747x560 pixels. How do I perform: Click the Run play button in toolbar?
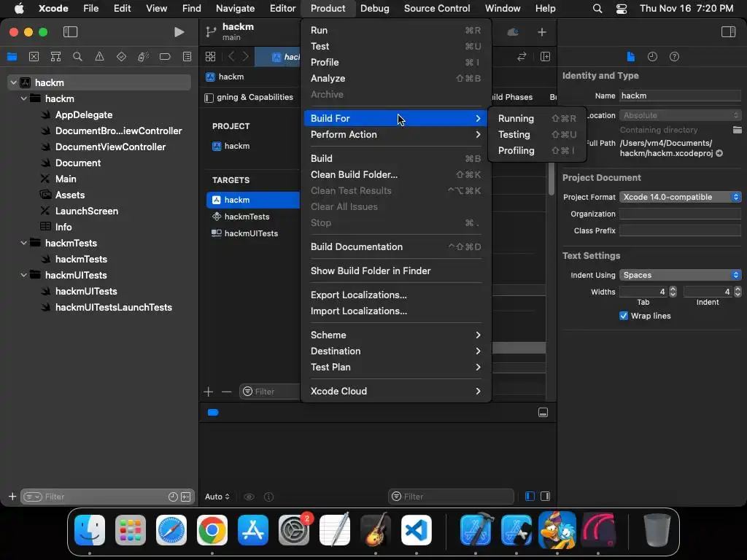click(x=179, y=32)
